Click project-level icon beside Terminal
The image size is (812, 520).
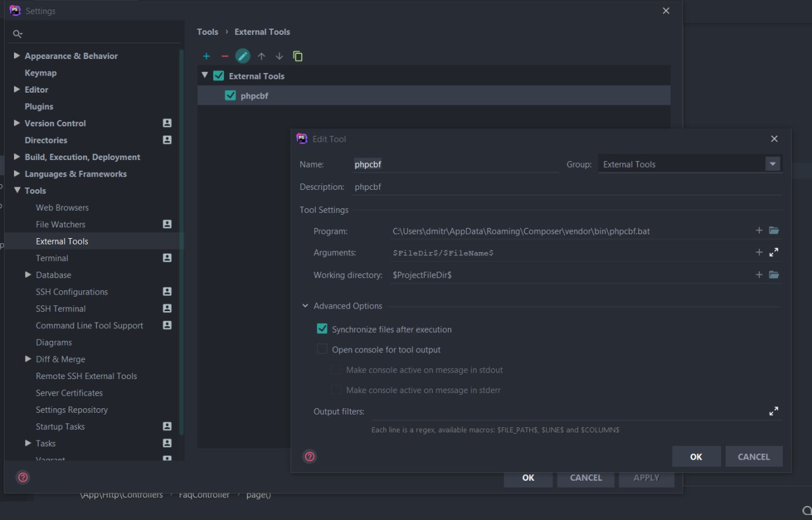[167, 258]
